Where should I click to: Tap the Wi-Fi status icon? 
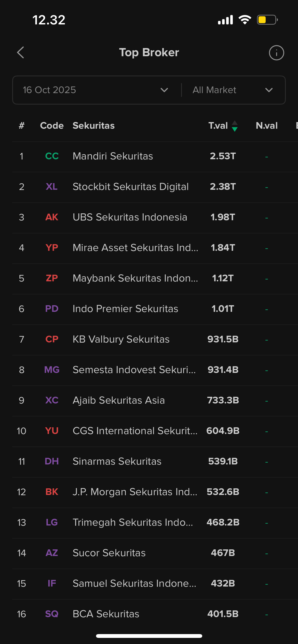[245, 20]
